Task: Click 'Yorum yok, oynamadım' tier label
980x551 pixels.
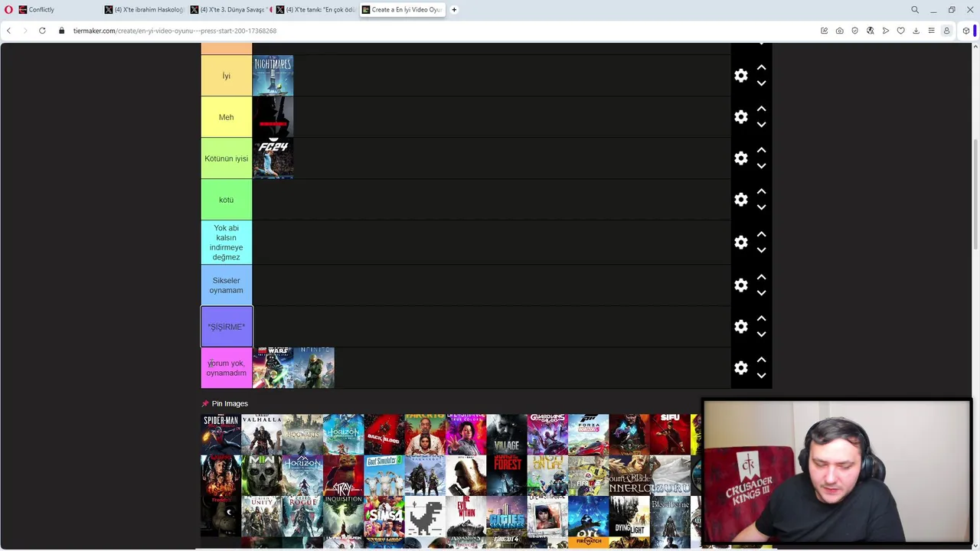Action: click(x=227, y=368)
